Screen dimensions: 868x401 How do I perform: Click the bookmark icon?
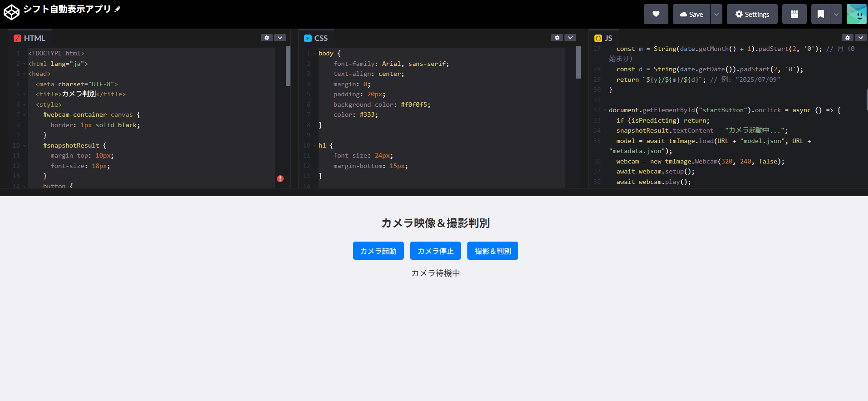coord(820,14)
